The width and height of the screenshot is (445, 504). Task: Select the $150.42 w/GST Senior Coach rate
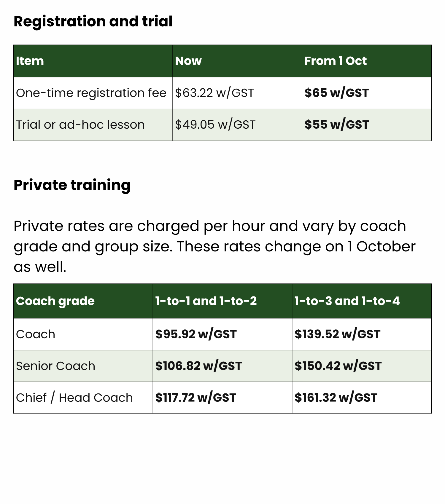[338, 366]
